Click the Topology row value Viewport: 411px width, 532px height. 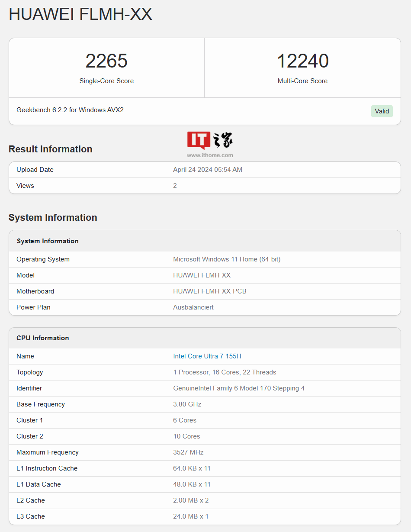pyautogui.click(x=225, y=372)
